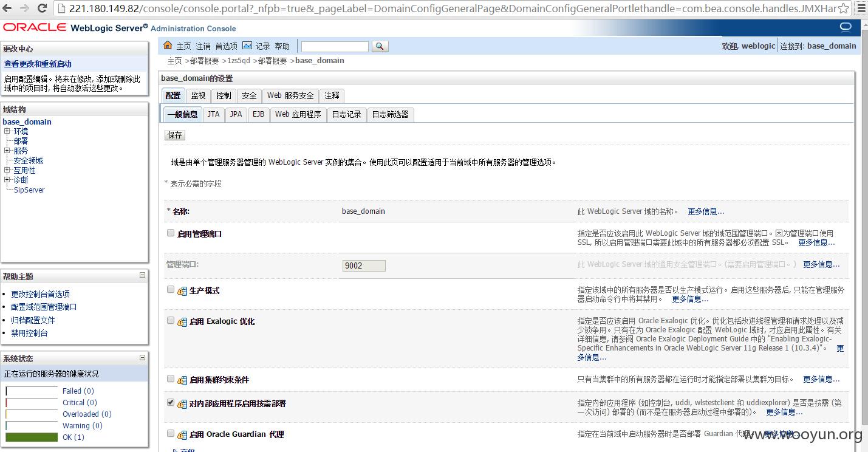Check the 启用集群约束条件 checkbox

point(171,379)
